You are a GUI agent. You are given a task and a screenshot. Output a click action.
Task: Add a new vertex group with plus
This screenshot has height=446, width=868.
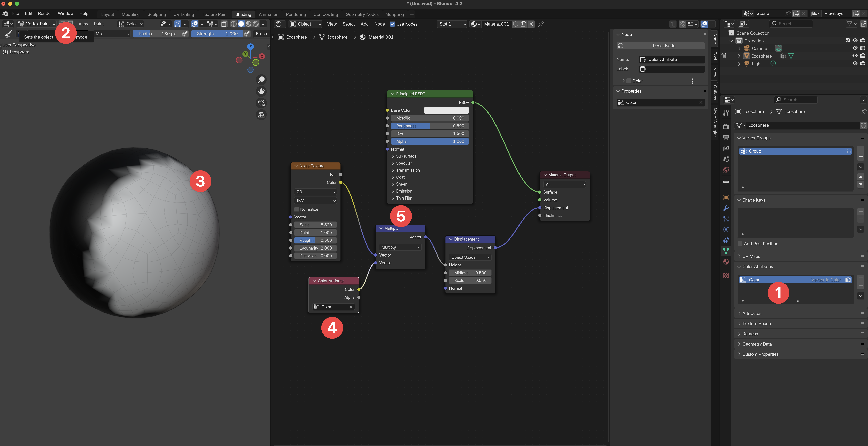861,149
